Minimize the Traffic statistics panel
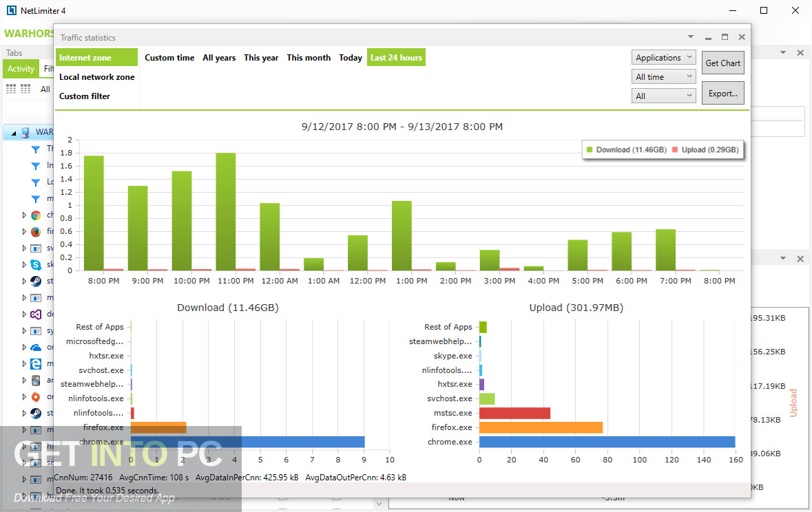This screenshot has width=812, height=512. pos(708,37)
